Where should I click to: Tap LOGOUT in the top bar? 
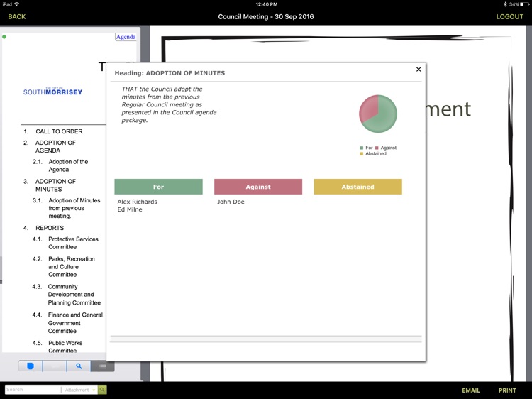pyautogui.click(x=509, y=16)
